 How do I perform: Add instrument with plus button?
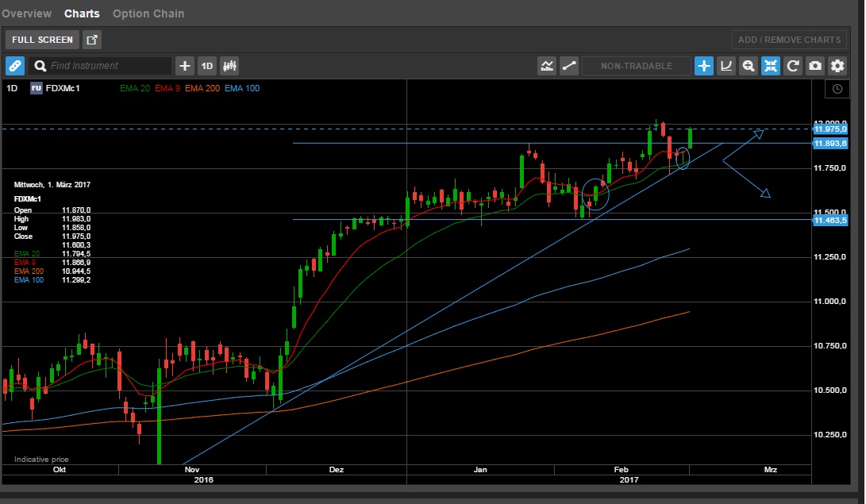(x=184, y=66)
